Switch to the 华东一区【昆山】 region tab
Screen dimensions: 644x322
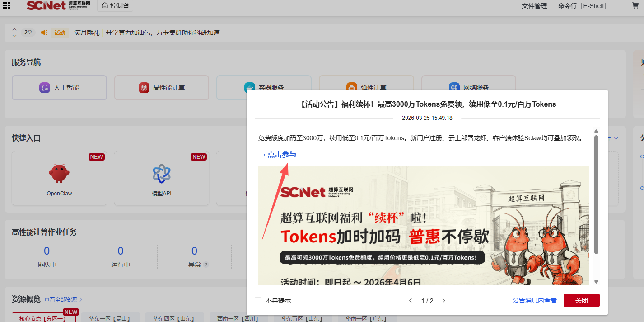(109, 318)
